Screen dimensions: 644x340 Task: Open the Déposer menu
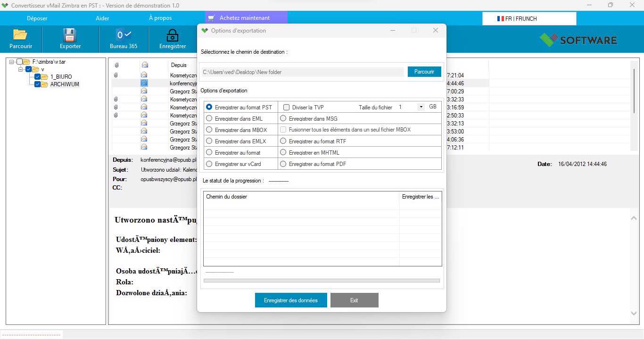click(37, 18)
